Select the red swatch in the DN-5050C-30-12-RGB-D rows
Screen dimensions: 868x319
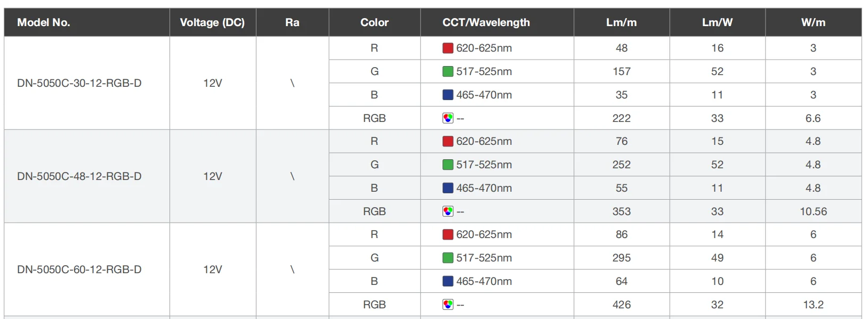[448, 48]
